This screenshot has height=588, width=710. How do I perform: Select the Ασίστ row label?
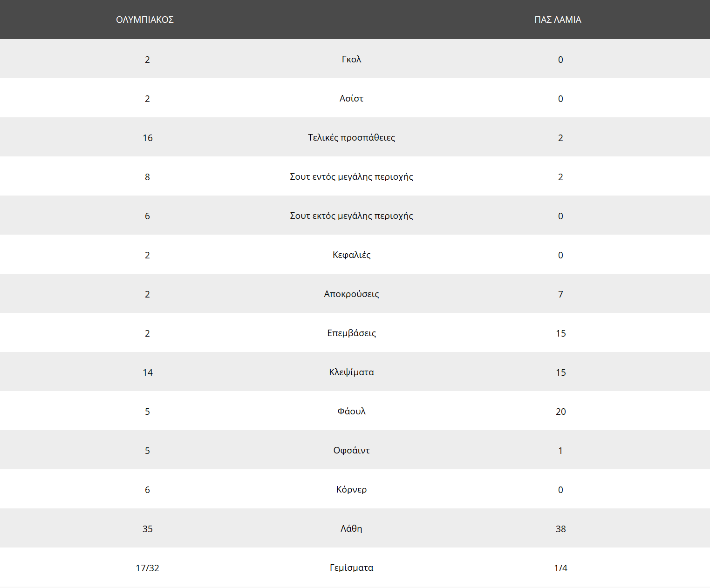351,98
